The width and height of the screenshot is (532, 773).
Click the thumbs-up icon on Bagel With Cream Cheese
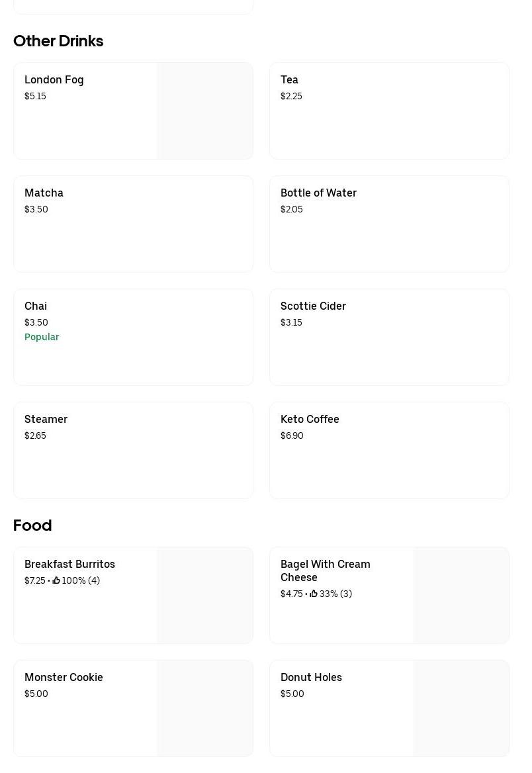314,594
